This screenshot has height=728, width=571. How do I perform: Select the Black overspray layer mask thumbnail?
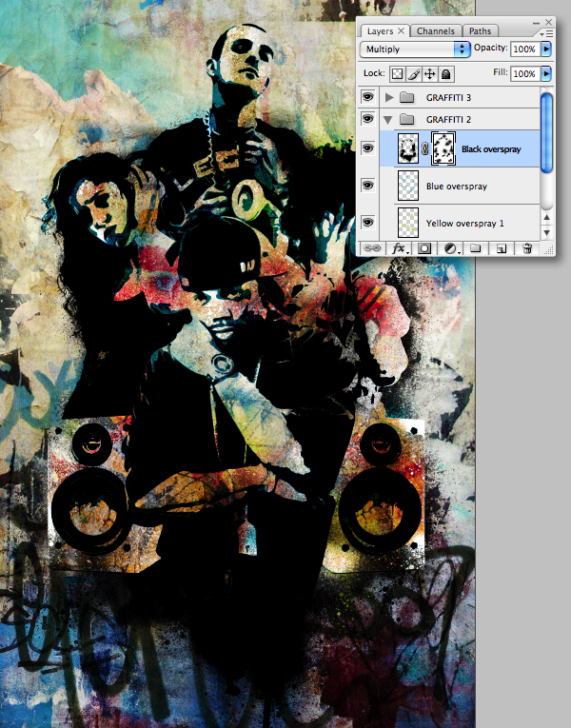point(444,148)
